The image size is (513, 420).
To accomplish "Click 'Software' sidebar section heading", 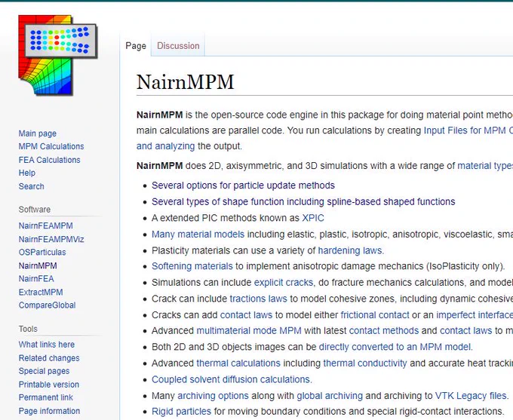I will (x=35, y=210).
